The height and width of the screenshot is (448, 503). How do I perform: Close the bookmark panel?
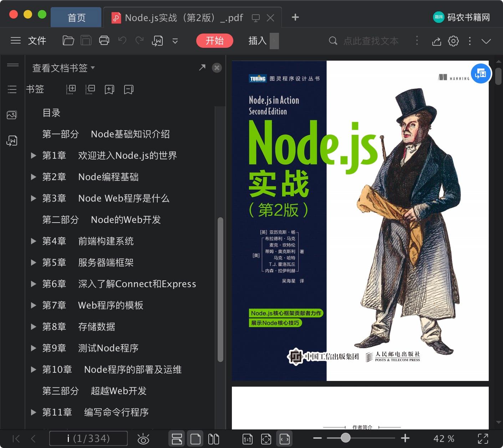[217, 68]
